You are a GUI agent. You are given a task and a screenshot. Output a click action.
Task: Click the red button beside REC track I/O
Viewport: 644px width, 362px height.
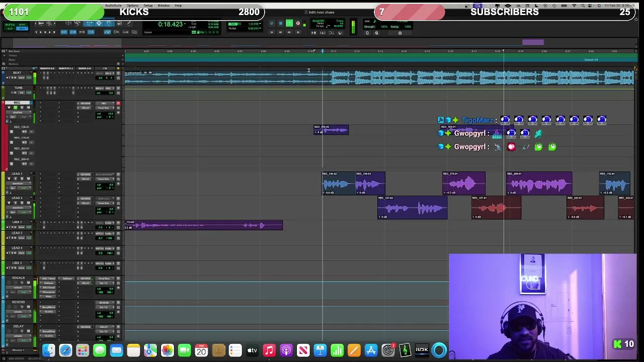pos(118,103)
